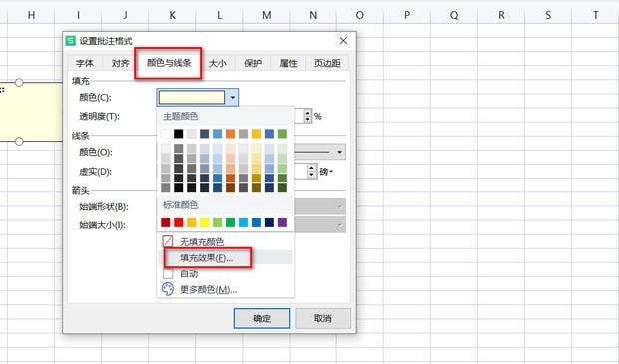The image size is (619, 364).
Task: Decrease line weight with the down spinner arrow
Action: tap(311, 175)
